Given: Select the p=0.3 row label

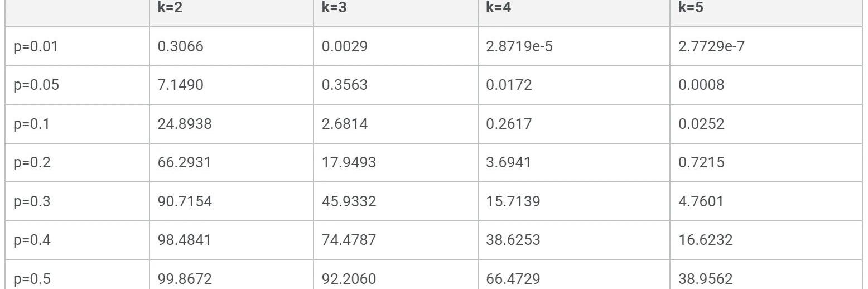Looking at the screenshot, I should [x=78, y=200].
